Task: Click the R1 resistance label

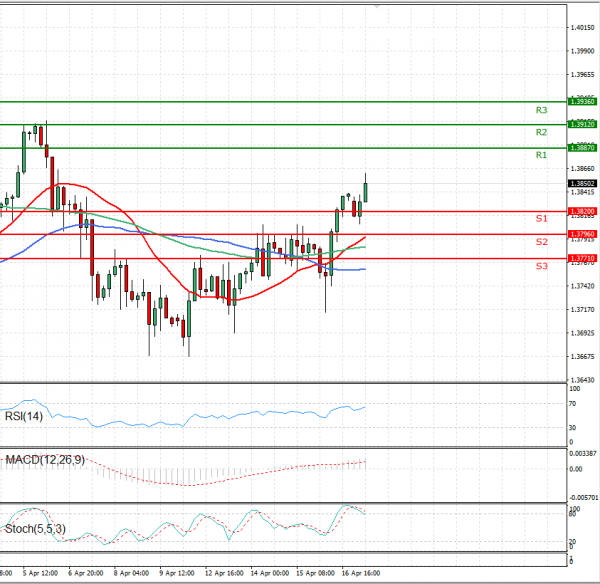Action: pyautogui.click(x=541, y=155)
